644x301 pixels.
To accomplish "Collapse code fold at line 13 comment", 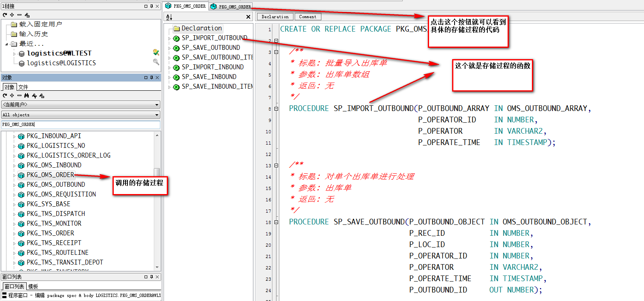I will [276, 166].
